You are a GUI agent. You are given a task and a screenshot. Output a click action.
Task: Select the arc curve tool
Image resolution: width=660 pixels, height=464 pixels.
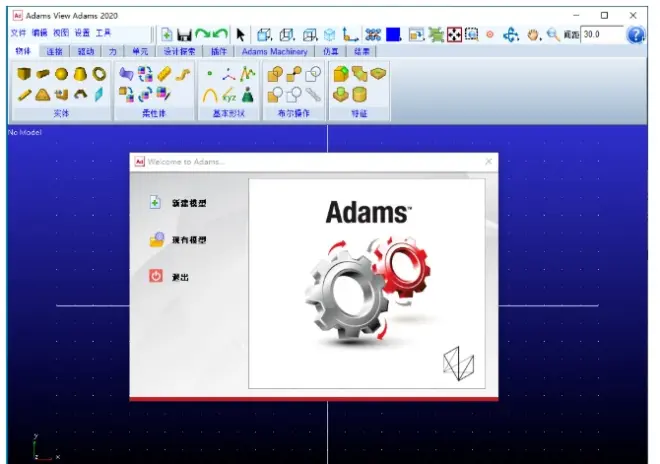(x=210, y=96)
